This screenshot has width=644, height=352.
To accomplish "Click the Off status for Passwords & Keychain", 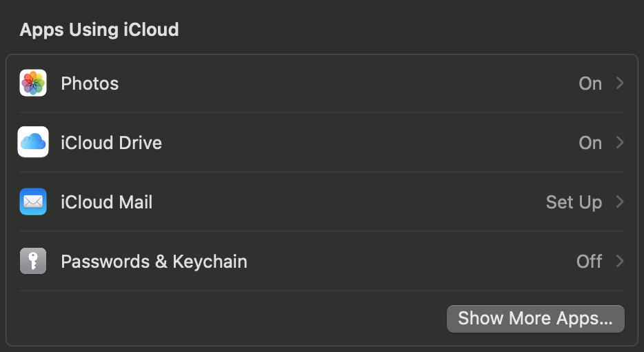I will click(x=590, y=262).
